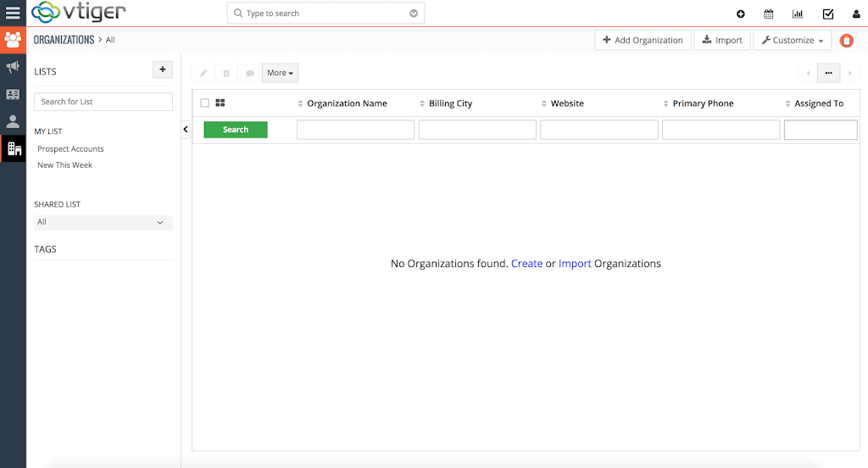Expand the More actions dropdown
The width and height of the screenshot is (868, 468).
(280, 73)
